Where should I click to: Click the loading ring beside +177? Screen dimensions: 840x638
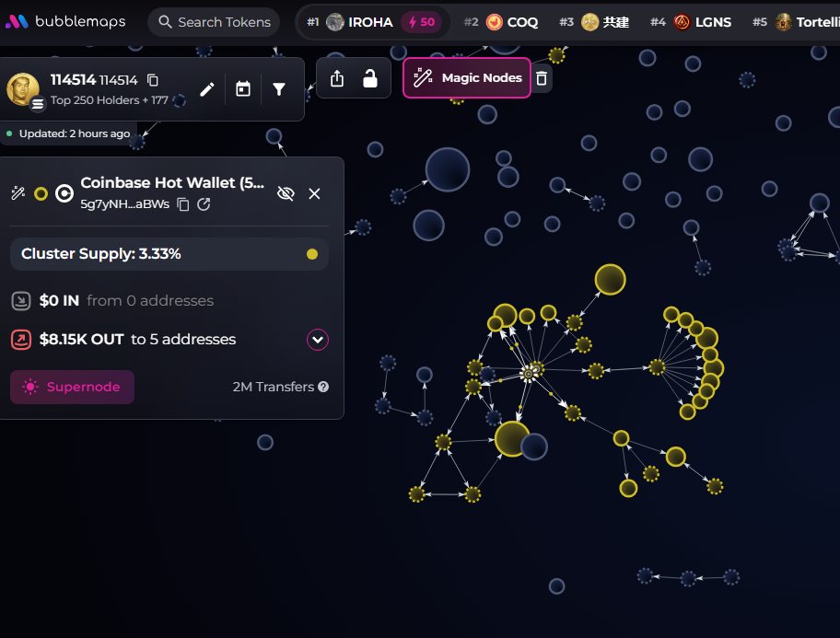tap(180, 100)
